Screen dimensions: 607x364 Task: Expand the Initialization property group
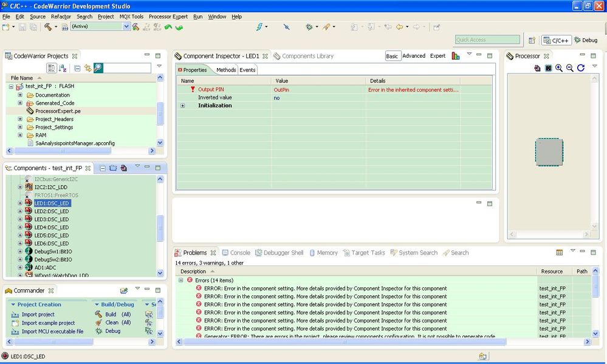(183, 106)
